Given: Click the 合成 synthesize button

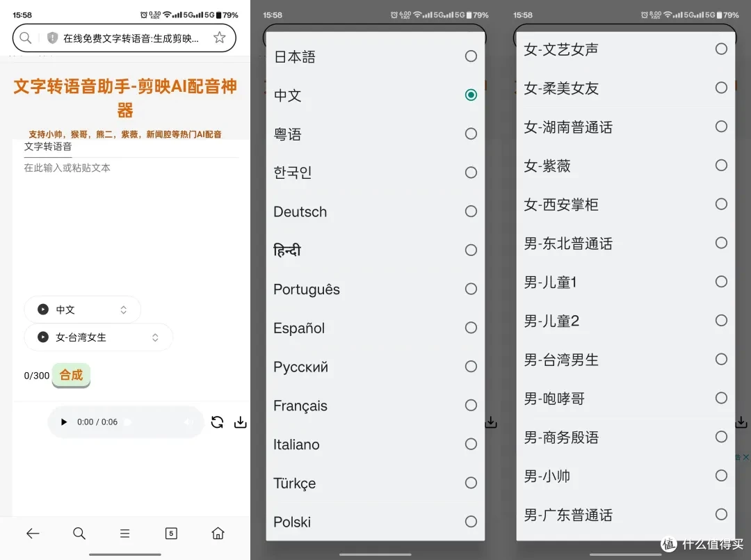Looking at the screenshot, I should [71, 375].
